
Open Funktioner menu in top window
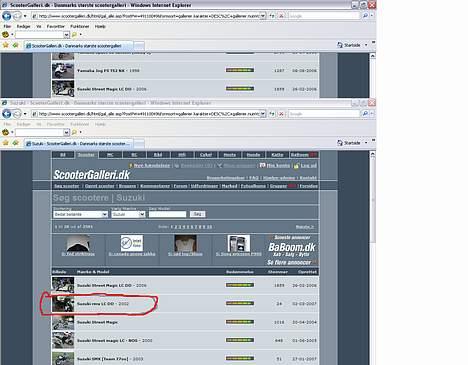click(80, 26)
